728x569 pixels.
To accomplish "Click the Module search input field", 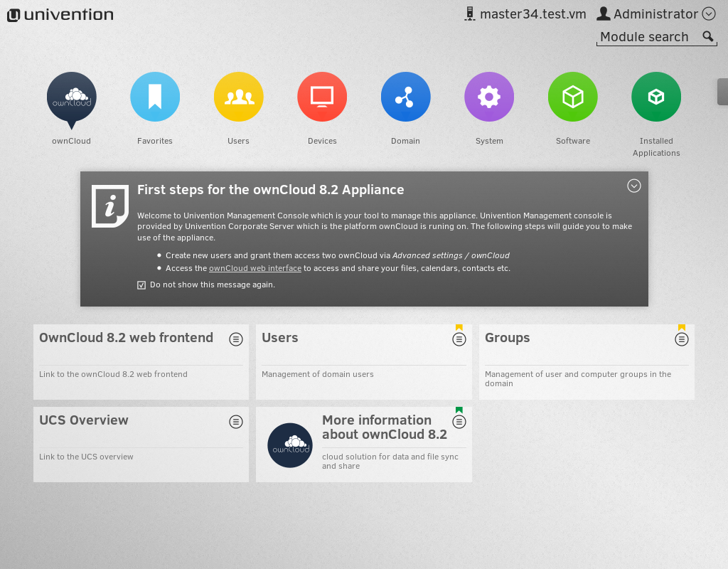I will 647,37.
